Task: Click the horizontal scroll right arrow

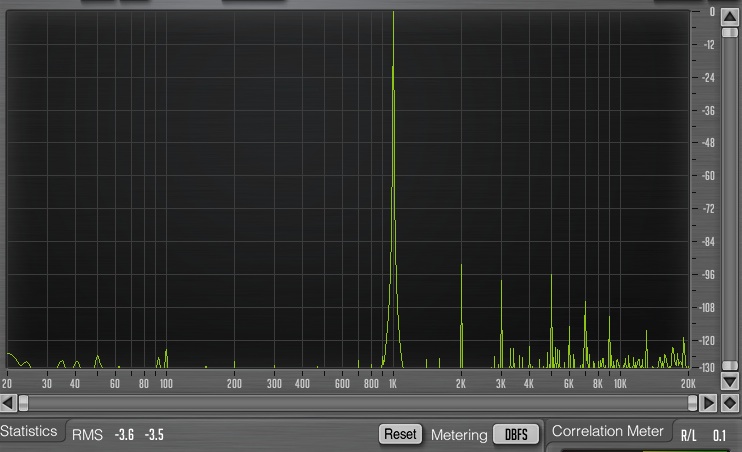Action: click(708, 403)
